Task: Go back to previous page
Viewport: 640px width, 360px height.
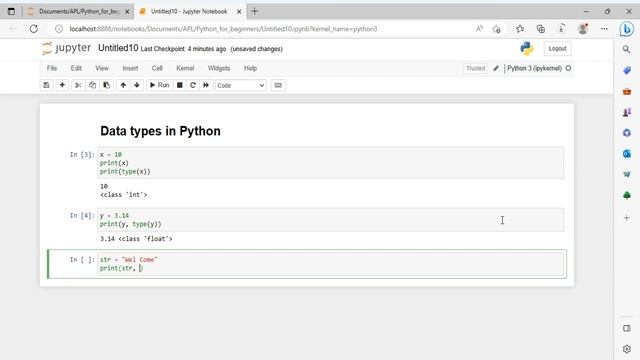Action: 13,29
